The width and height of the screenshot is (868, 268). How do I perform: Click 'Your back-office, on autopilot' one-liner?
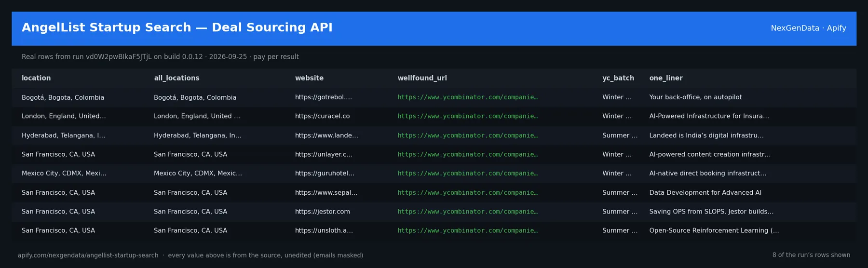[695, 97]
